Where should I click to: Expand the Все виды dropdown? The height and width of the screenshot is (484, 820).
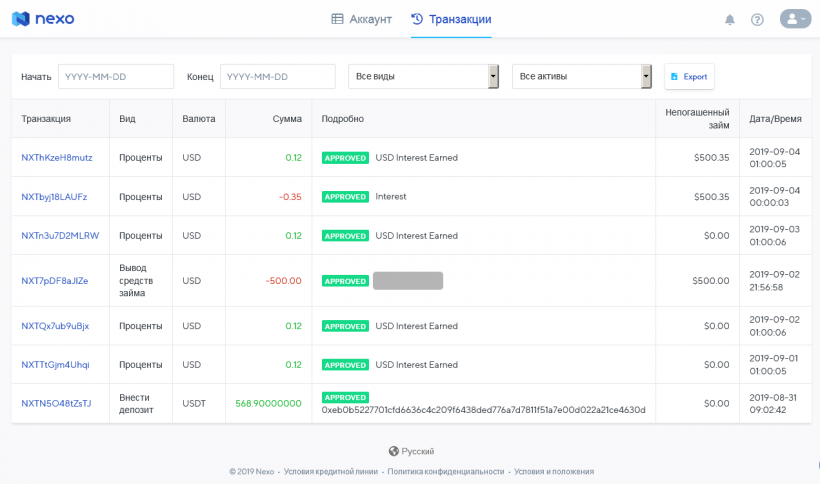(423, 77)
